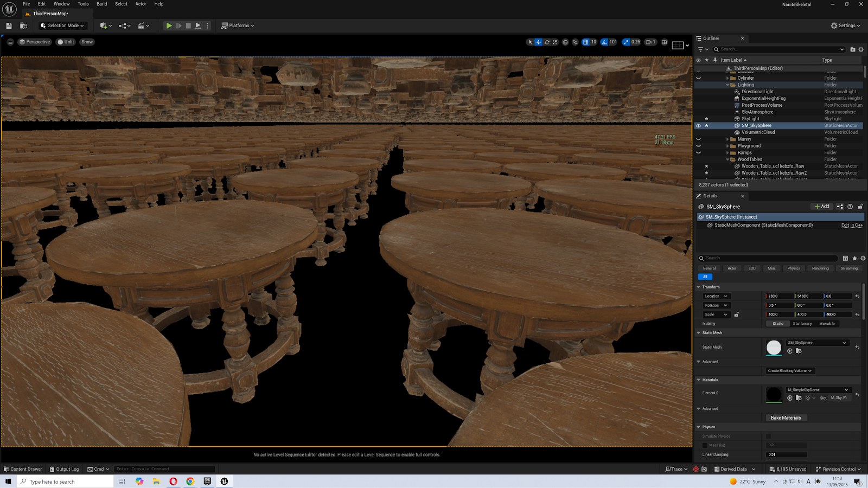
Task: Open Location type dropdown
Action: (x=716, y=296)
